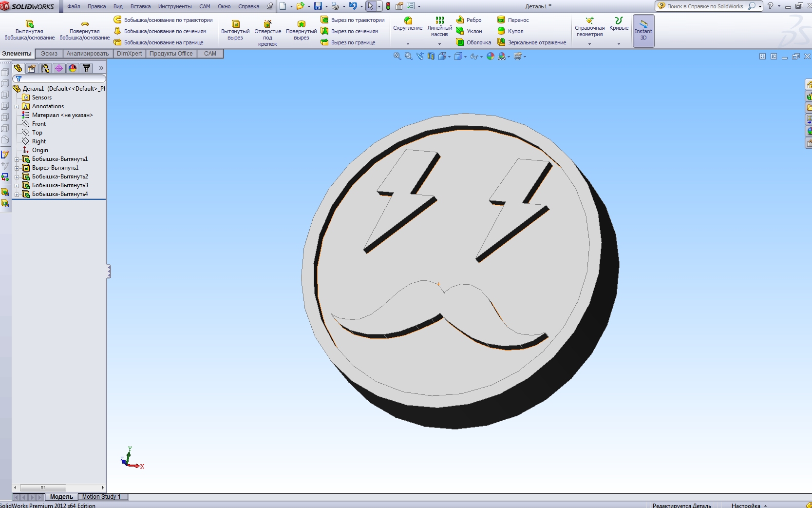Screen dimensions: 812x508
Task: Click the Wrap tool (Перенос)
Action: (x=513, y=20)
